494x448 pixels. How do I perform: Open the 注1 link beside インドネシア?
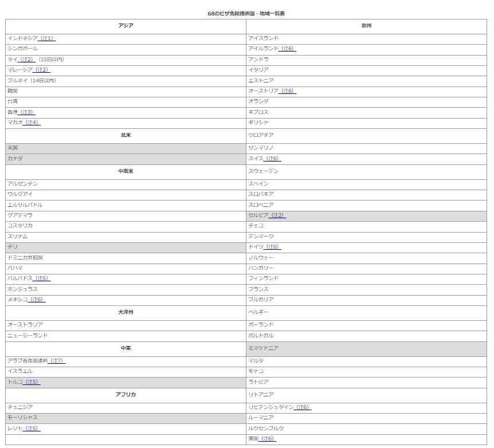click(47, 38)
